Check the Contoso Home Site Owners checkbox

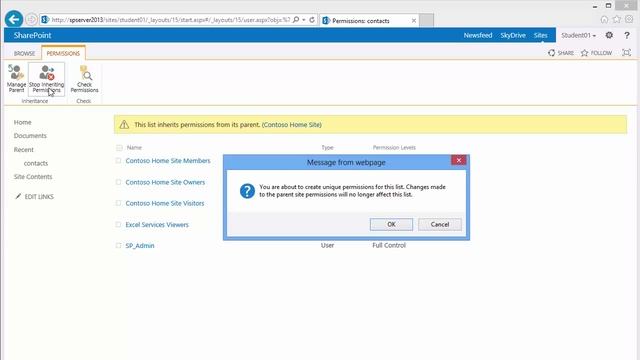click(x=118, y=182)
